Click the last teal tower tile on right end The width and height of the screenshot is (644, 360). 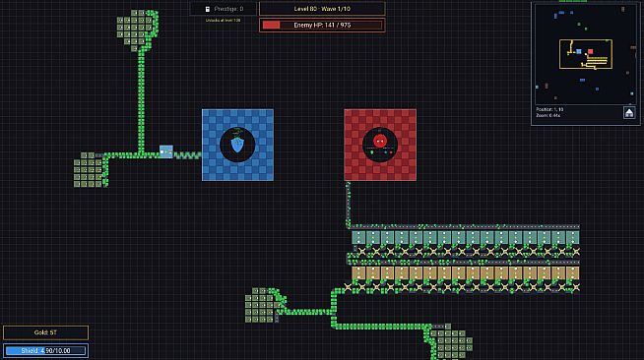(572, 237)
